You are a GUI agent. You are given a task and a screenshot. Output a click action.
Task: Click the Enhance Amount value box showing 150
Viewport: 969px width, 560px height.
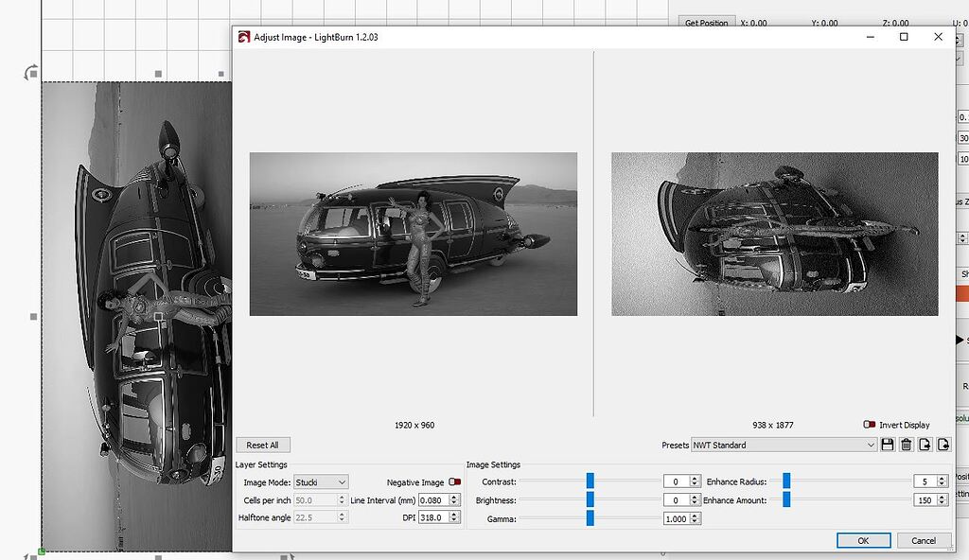(x=925, y=500)
